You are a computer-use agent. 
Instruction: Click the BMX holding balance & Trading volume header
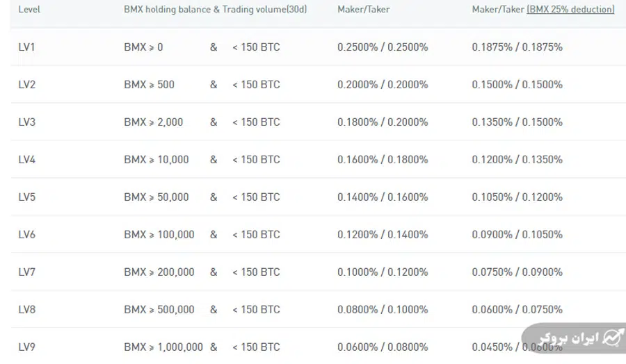click(215, 10)
